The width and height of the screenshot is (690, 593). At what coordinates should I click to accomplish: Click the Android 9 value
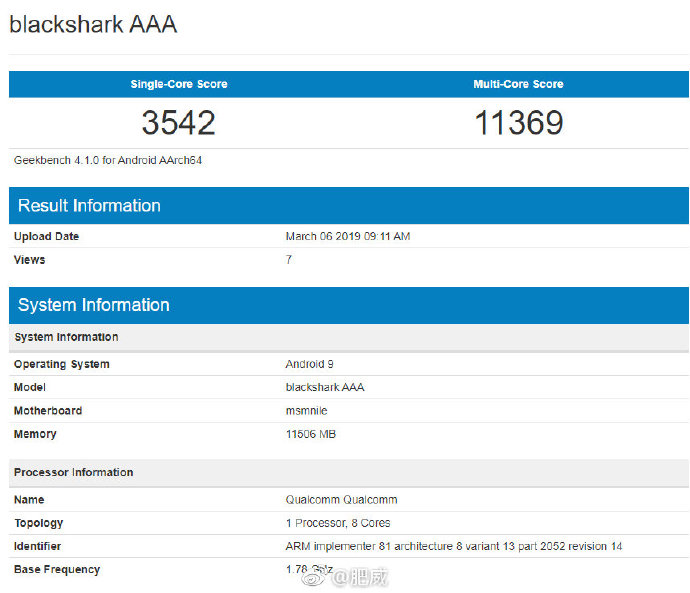tap(309, 364)
